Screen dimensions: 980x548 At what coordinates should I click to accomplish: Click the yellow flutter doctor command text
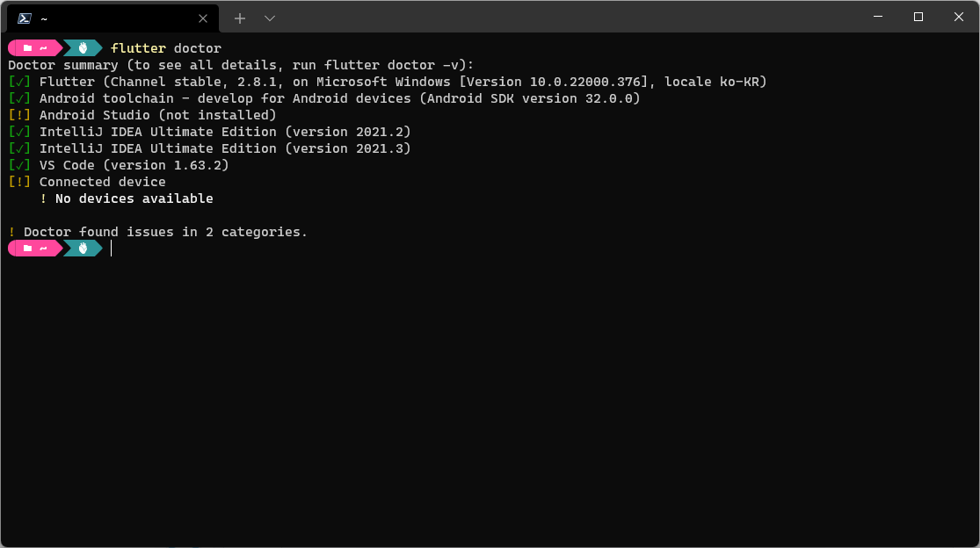(x=138, y=47)
